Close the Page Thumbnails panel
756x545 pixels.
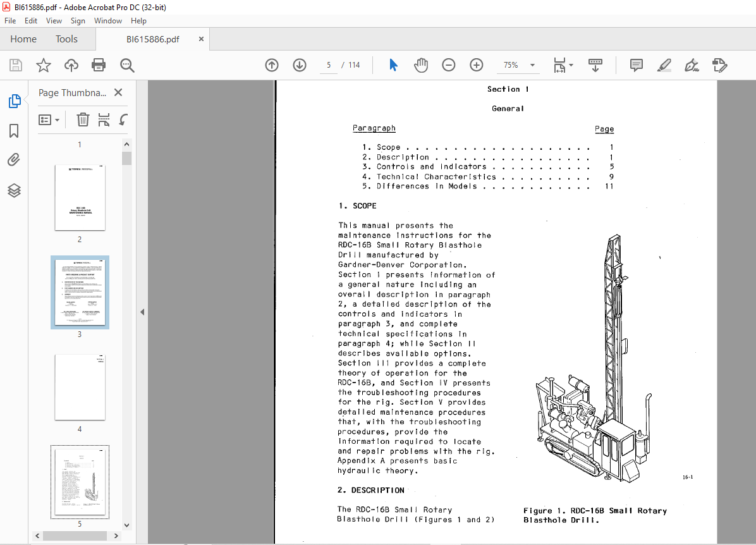point(118,92)
